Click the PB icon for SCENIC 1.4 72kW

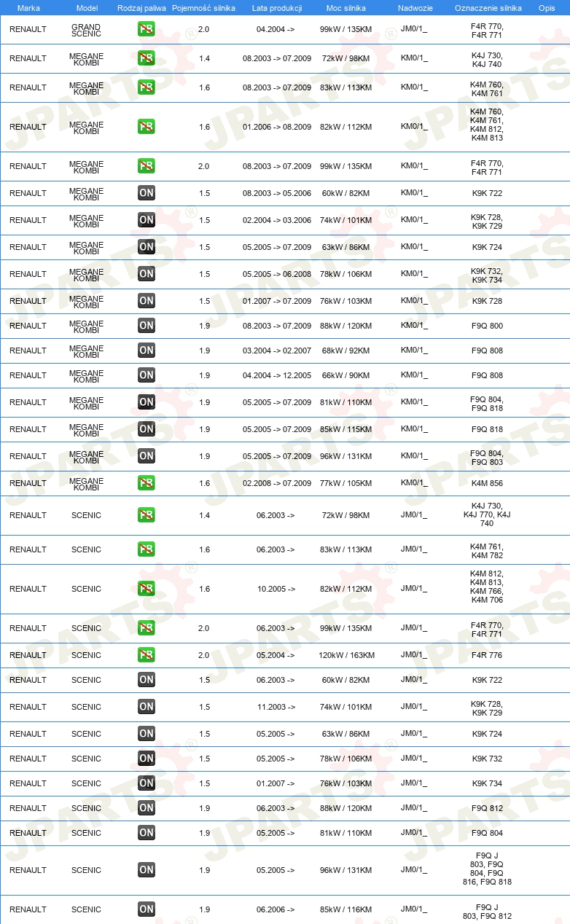pos(147,515)
